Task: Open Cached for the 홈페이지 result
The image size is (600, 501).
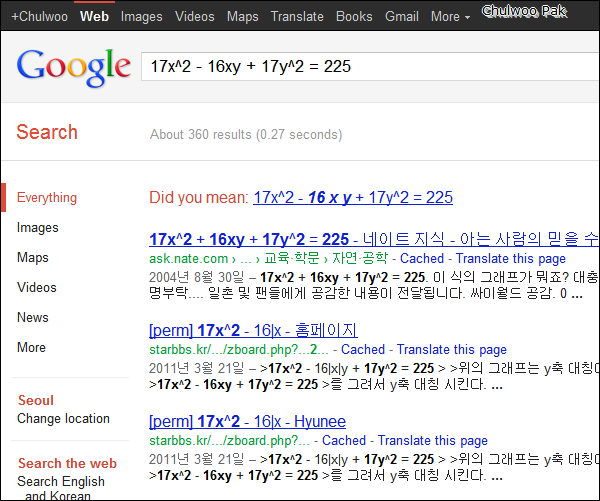Action: point(363,349)
